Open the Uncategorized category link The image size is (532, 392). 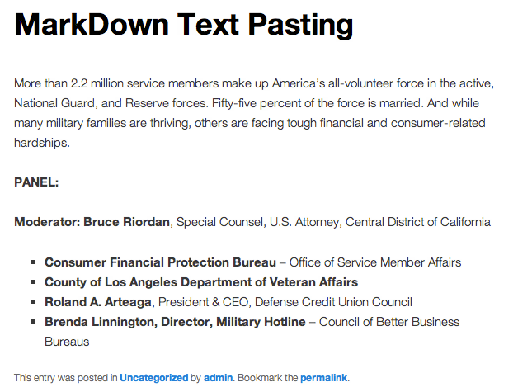(153, 378)
